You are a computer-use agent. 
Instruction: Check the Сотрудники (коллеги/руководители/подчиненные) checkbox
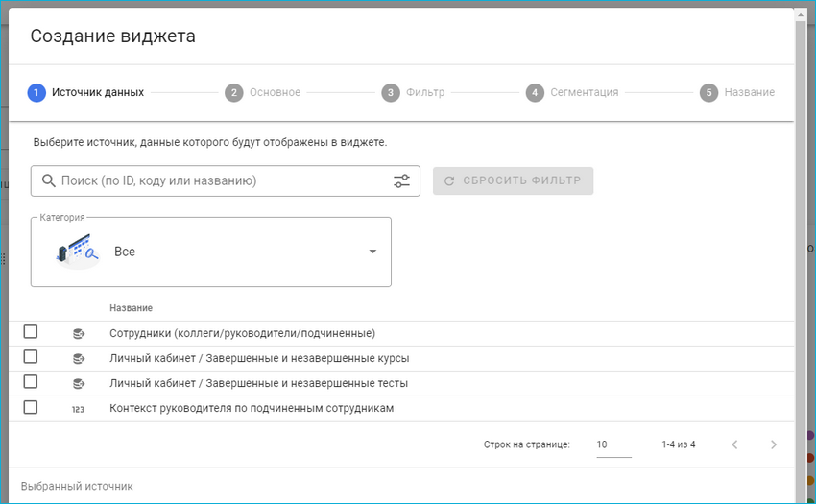click(31, 332)
